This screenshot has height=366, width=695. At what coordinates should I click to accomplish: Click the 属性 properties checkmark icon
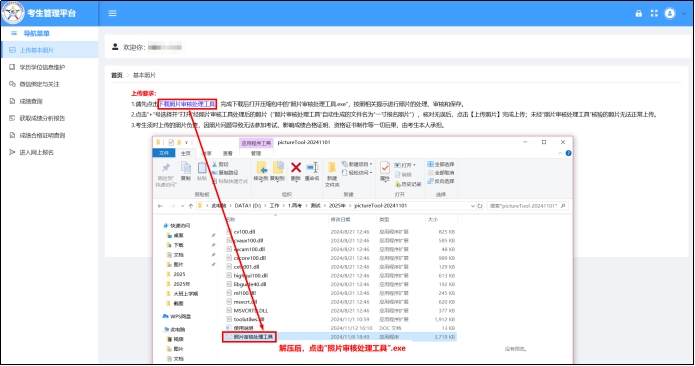[x=385, y=167]
